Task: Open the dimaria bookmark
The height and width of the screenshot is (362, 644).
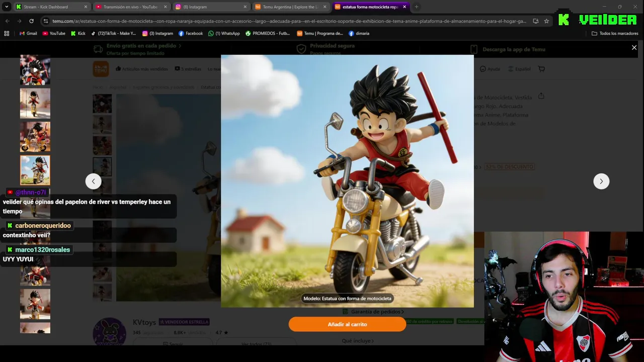Action: 359,33
